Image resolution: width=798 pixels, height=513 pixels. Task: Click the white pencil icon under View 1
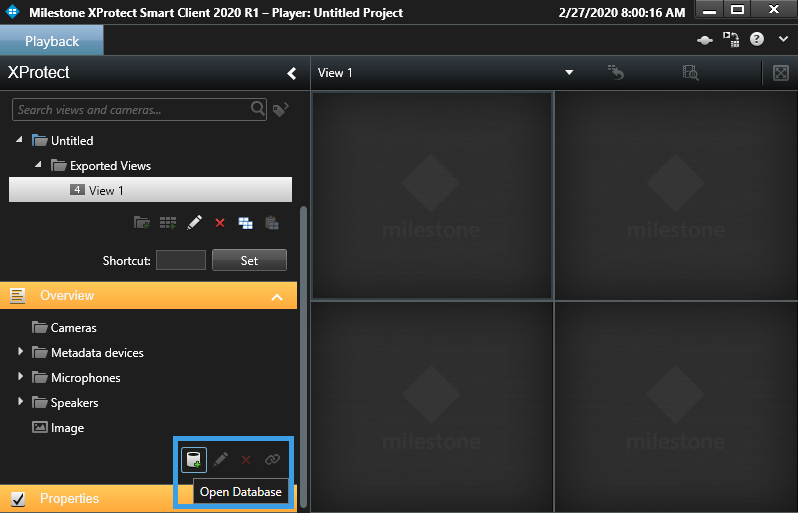194,222
